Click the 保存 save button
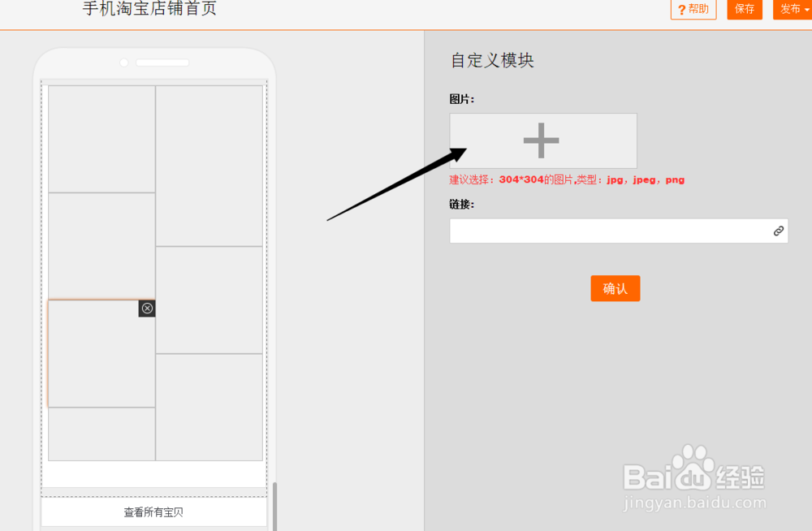 coord(745,9)
